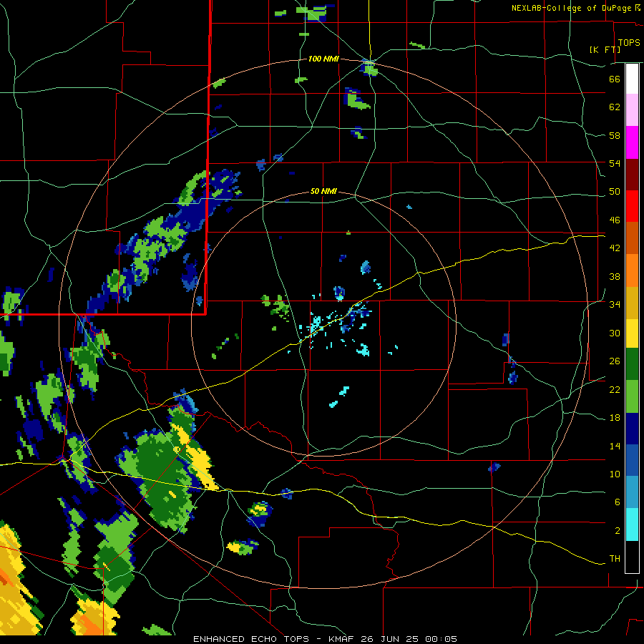
Task: Click the bright red legend swatch
Action: tap(632, 206)
